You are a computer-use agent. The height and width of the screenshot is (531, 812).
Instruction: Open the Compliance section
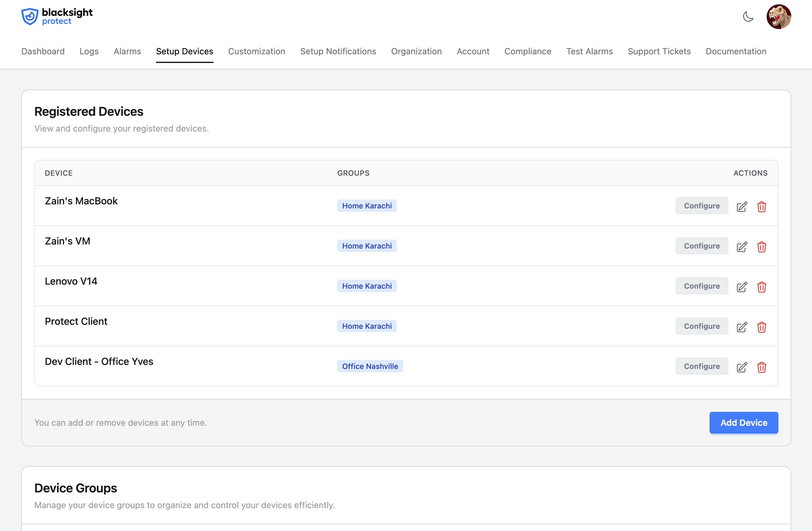[x=528, y=51]
